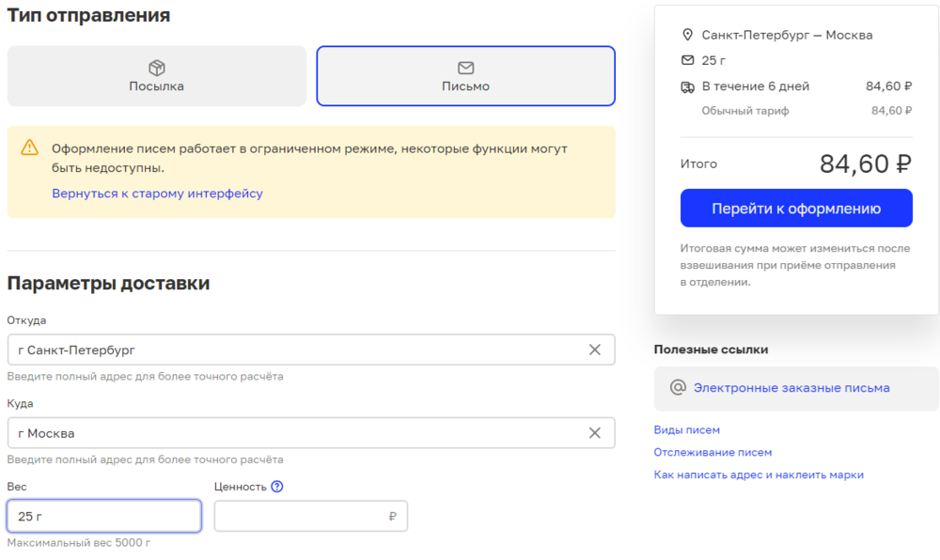Viewport: 940px width, 560px height.
Task: Click the location pin icon in summary
Action: click(x=687, y=35)
